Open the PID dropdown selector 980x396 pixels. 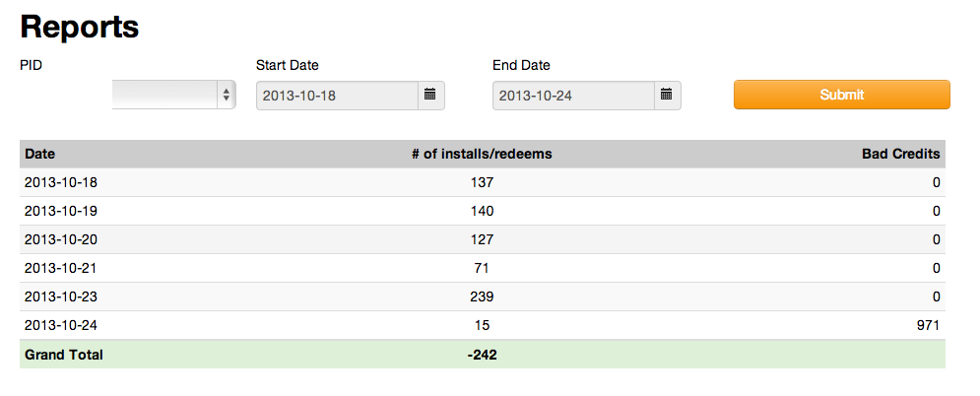coord(174,95)
